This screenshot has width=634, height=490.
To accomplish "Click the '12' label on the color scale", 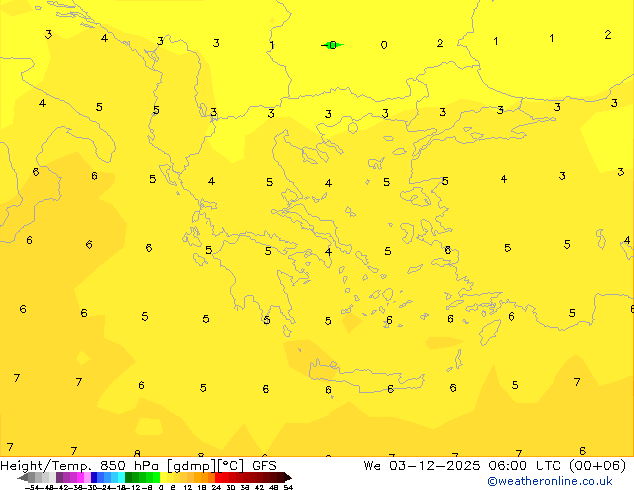I will (x=188, y=487).
